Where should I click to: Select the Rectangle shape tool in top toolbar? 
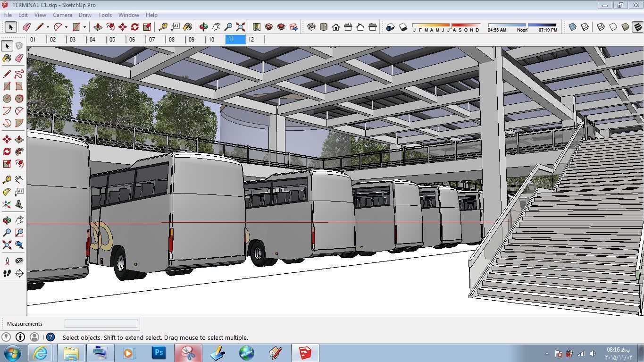coord(76,27)
